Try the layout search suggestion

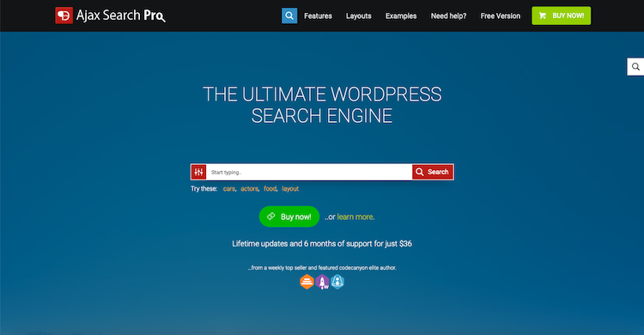[290, 189]
